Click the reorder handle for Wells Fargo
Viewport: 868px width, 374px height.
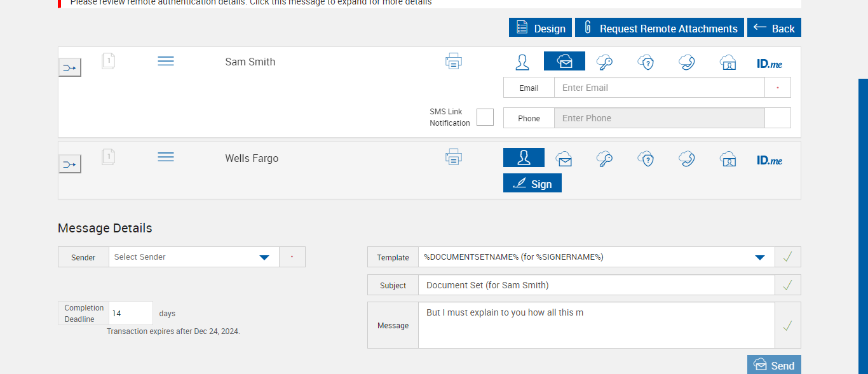click(166, 157)
